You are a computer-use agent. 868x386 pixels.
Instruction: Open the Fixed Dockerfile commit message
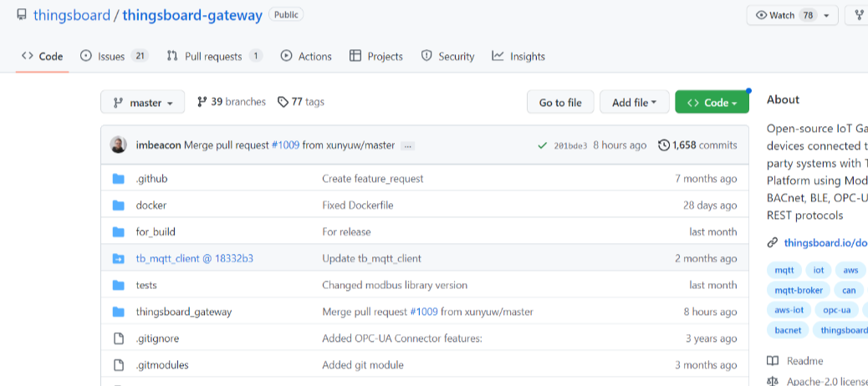click(x=358, y=206)
